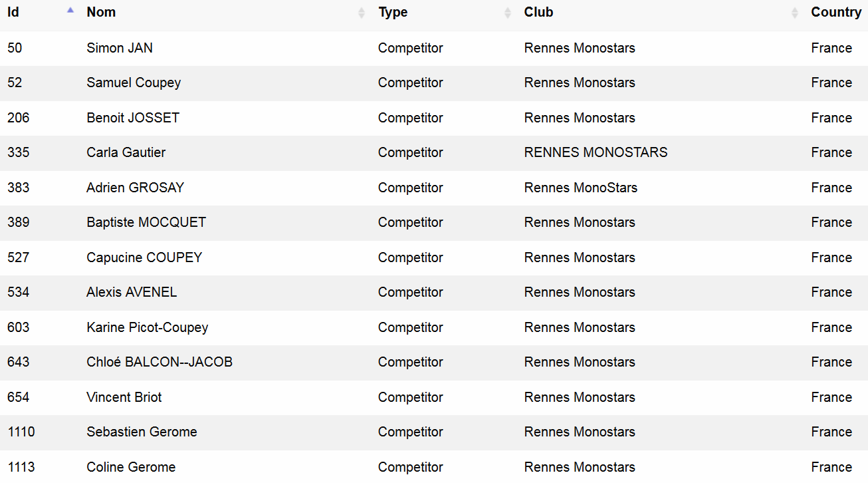Click the Nom column header label
Screen dimensions: 868x483
(101, 13)
